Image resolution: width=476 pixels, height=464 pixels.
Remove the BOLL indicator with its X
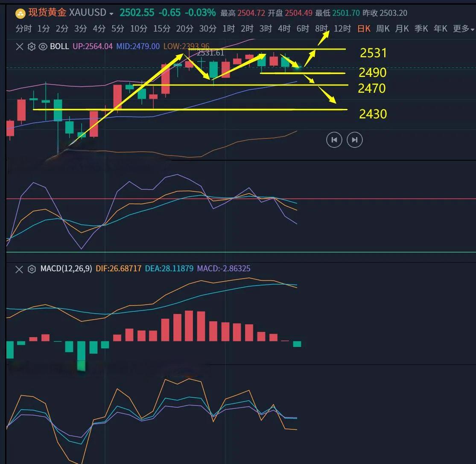[x=19, y=47]
